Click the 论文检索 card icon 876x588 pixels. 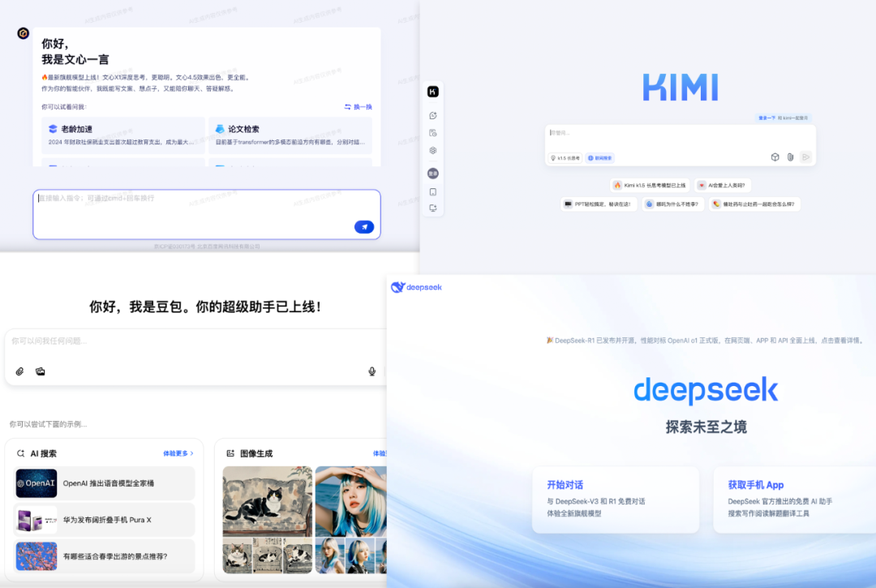click(x=220, y=129)
